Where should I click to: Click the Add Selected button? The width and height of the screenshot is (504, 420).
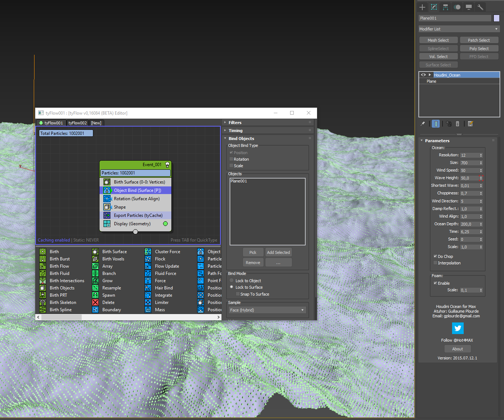(279, 252)
